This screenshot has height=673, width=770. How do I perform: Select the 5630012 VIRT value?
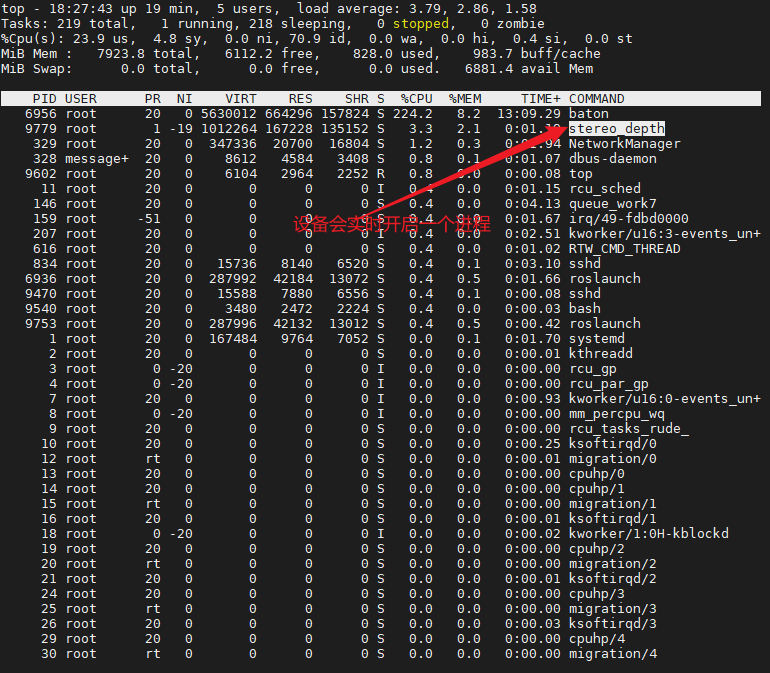coord(228,114)
